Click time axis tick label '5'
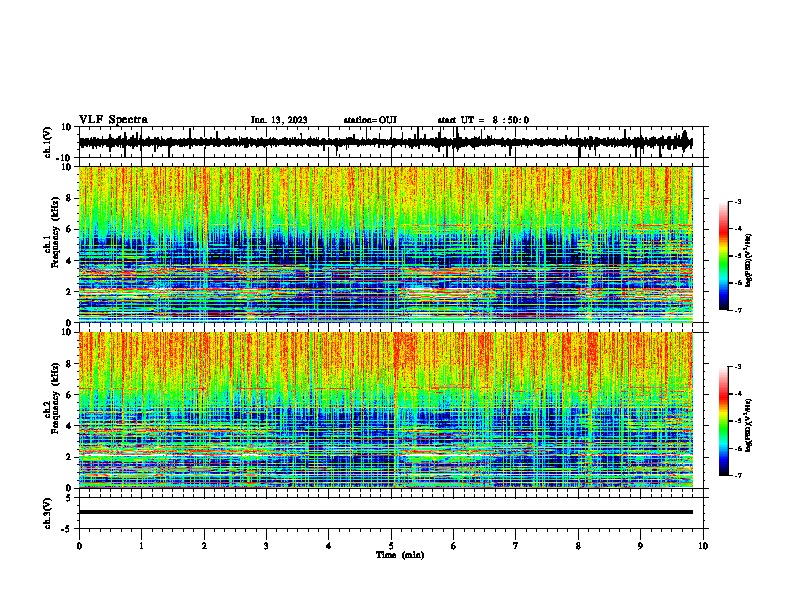 (x=391, y=546)
